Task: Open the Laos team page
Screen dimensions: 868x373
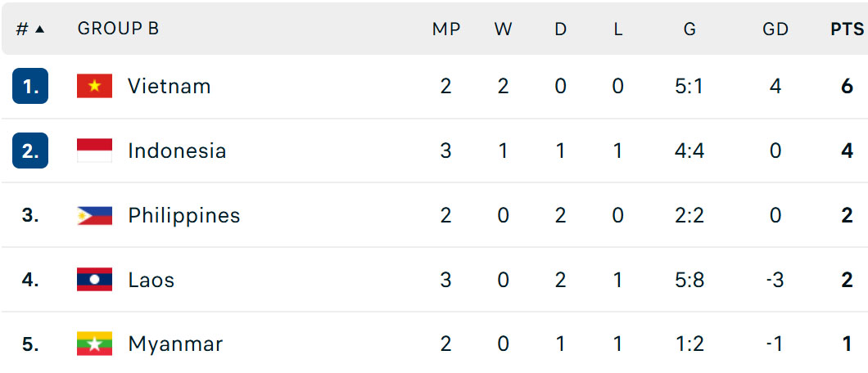Action: pos(151,281)
